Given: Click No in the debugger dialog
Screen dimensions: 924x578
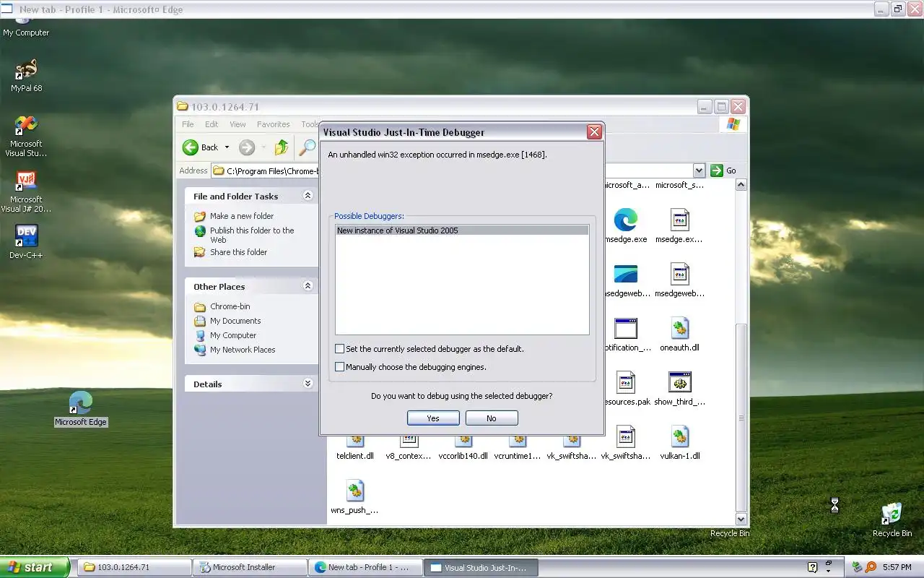Looking at the screenshot, I should [x=492, y=418].
